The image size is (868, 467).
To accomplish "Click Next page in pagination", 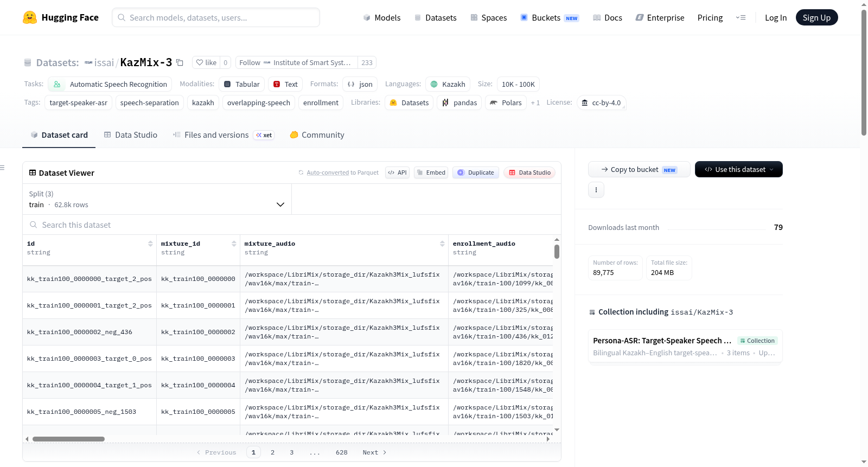I will (375, 452).
